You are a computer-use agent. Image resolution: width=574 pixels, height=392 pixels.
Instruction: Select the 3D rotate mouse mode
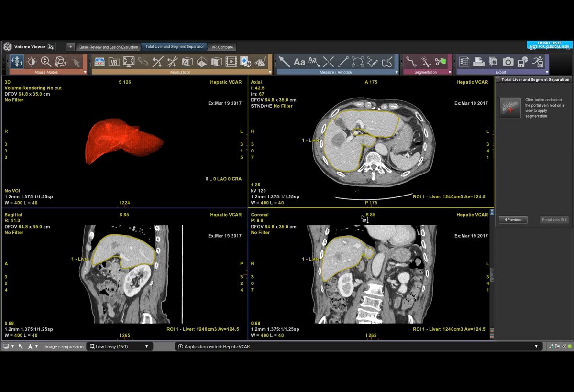[x=60, y=62]
